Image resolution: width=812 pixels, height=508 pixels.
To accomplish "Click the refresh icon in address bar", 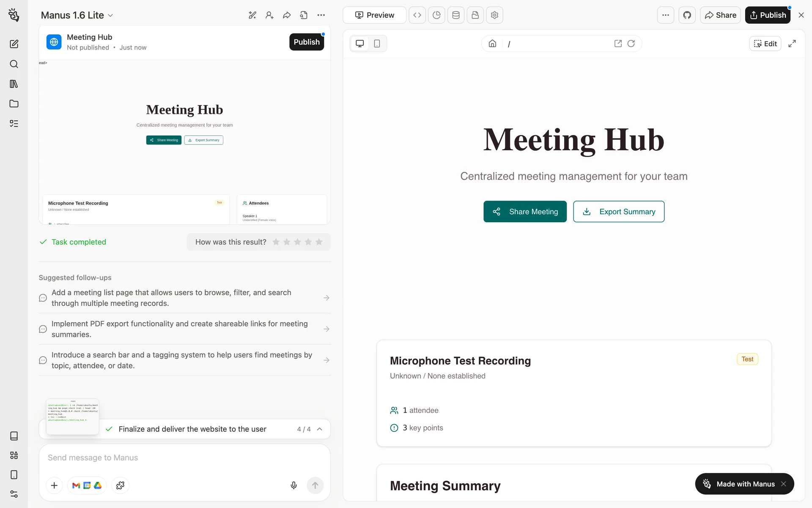I will (631, 44).
